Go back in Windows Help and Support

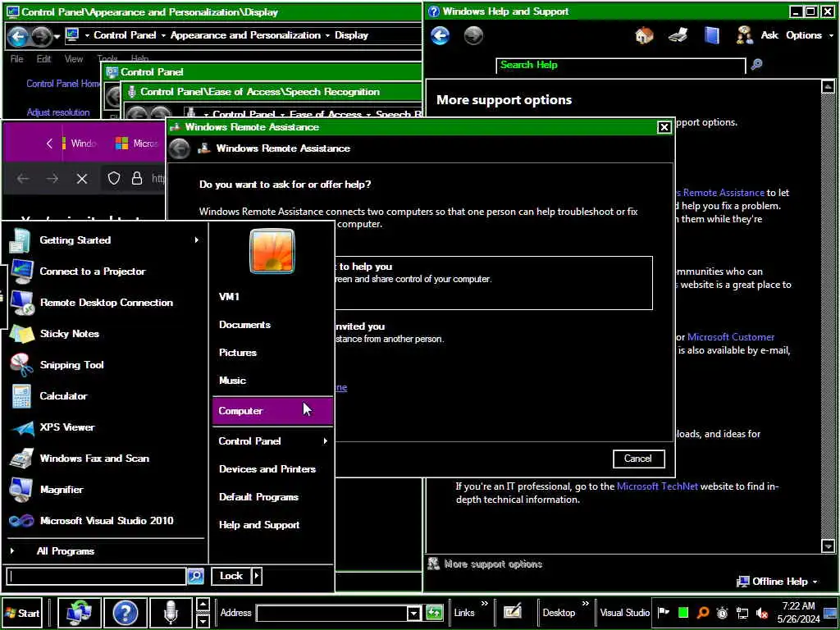[440, 36]
